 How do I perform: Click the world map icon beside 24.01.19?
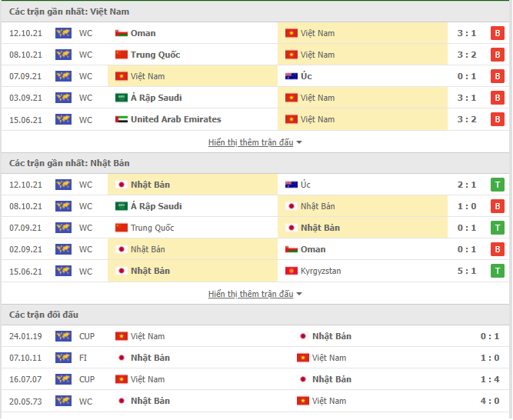pos(64,336)
